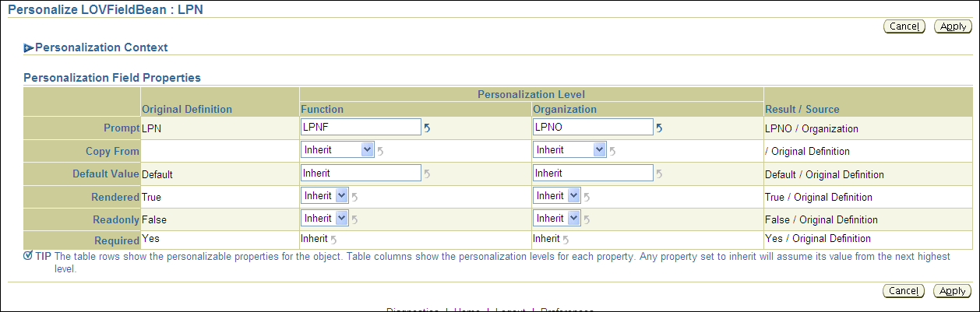Click the 'Personalize LOVFieldBean : LPN' page title
The image size is (980, 312).
click(x=105, y=10)
